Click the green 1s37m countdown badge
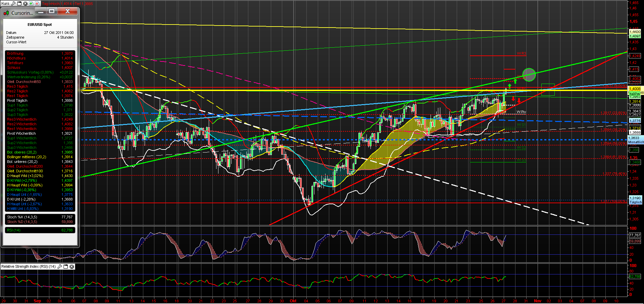 [635, 94]
